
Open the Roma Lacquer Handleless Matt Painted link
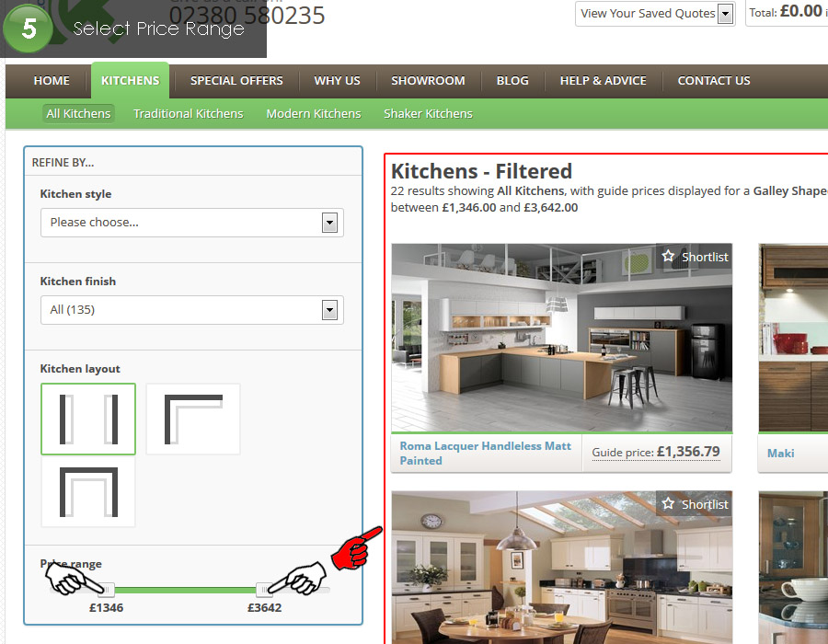pos(485,453)
